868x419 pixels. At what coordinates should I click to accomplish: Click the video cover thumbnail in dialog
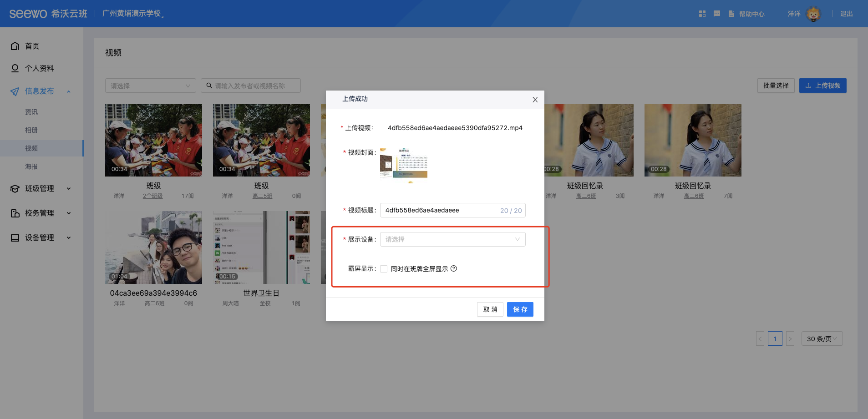click(x=404, y=163)
